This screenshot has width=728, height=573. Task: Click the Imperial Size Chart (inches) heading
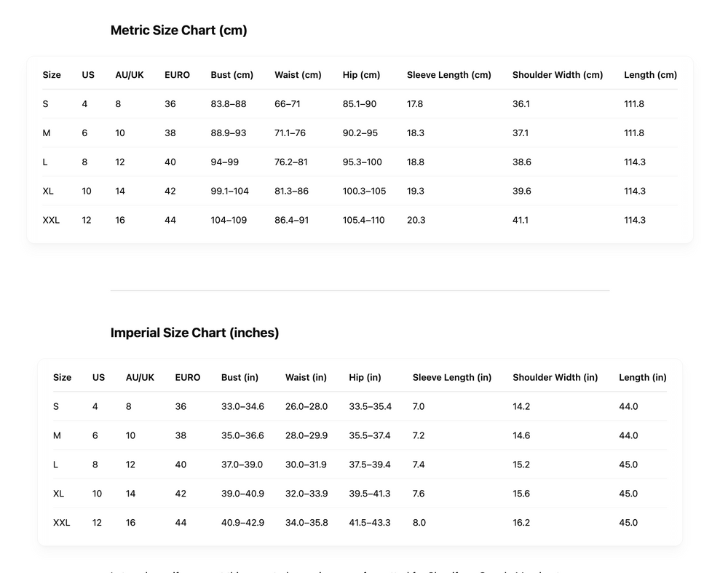point(194,333)
